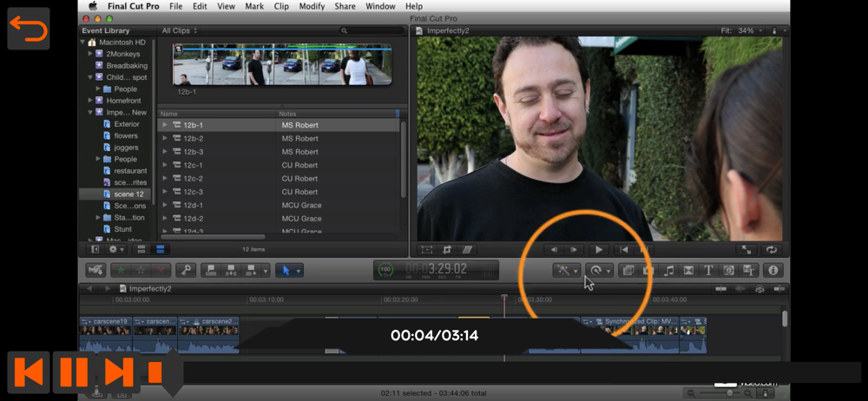This screenshot has width=868, height=401.
Task: Open the Photos browser camera icon
Action: pos(648,270)
